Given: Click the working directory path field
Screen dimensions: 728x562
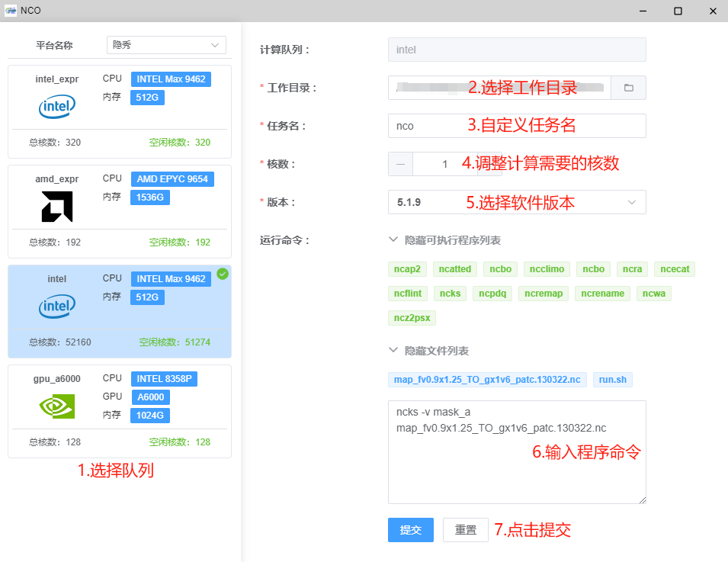Looking at the screenshot, I should pyautogui.click(x=499, y=88).
